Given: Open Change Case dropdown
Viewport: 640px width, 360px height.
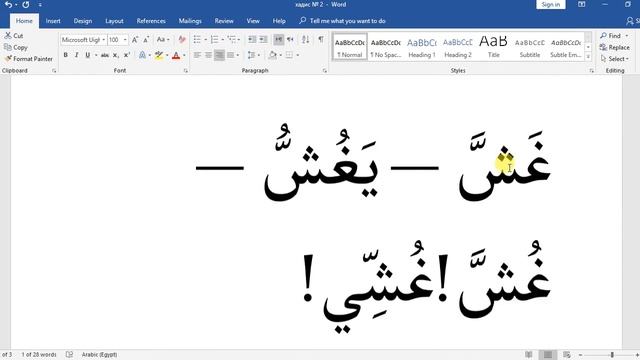Looking at the screenshot, I should (x=163, y=40).
